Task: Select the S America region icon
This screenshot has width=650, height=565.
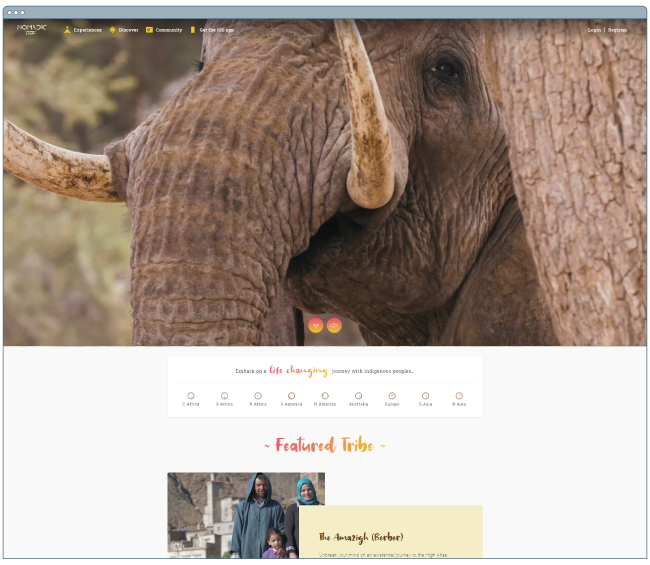Action: (x=291, y=396)
